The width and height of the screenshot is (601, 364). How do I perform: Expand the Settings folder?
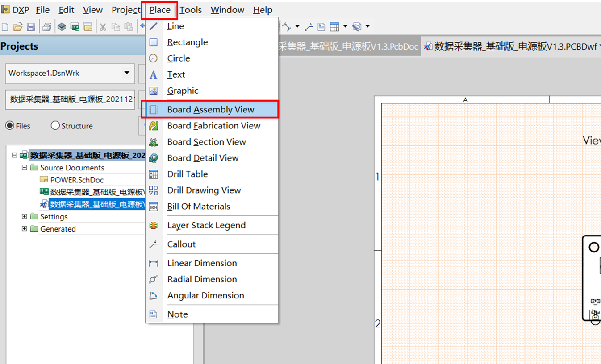[25, 217]
